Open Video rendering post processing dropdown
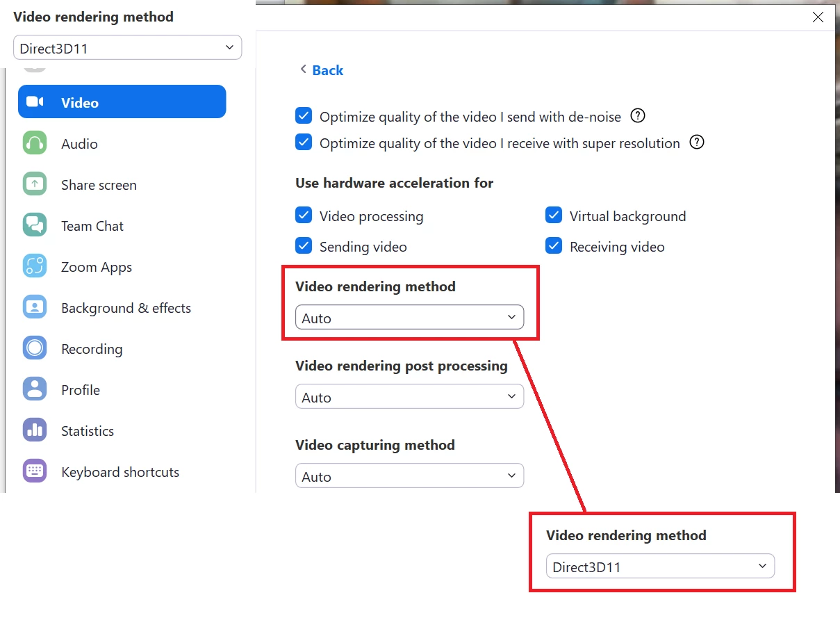Viewport: 840px width, 618px height. point(409,397)
